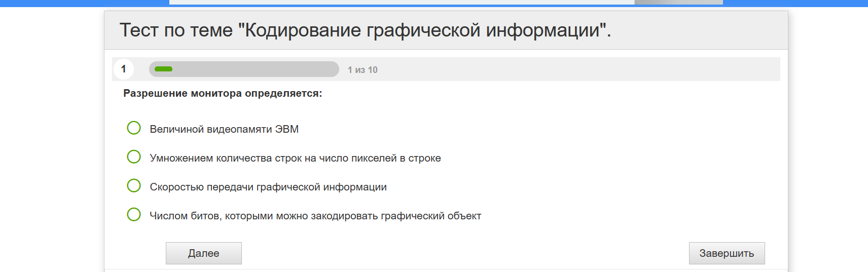Click the green filled progress segment
Viewport: 868px width, 272px height.
click(x=163, y=69)
